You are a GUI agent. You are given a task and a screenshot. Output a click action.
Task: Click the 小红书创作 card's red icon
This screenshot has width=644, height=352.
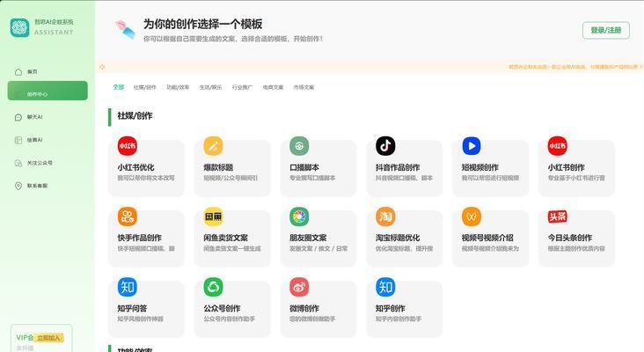tap(557, 146)
